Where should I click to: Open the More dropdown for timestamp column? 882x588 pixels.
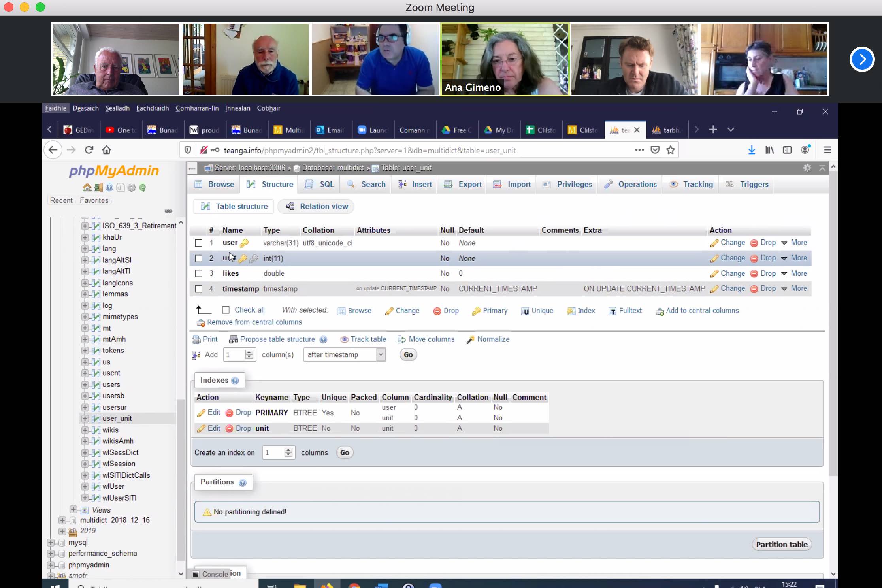[x=794, y=288]
